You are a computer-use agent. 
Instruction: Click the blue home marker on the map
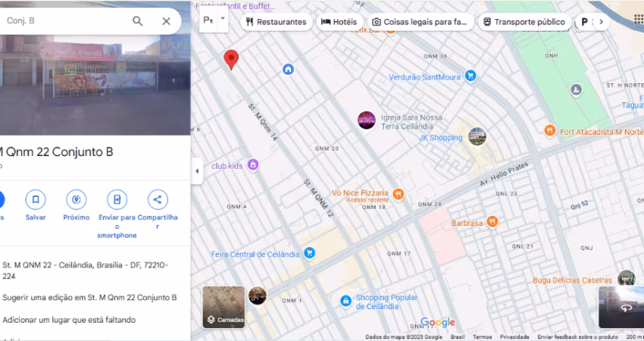(289, 69)
